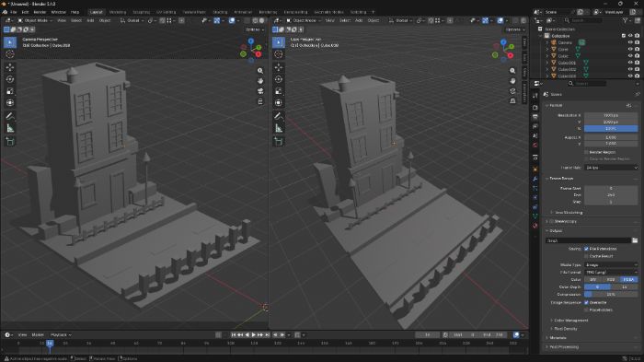Expand Stereoscopy panel
This screenshot has width=644, height=362.
click(565, 221)
